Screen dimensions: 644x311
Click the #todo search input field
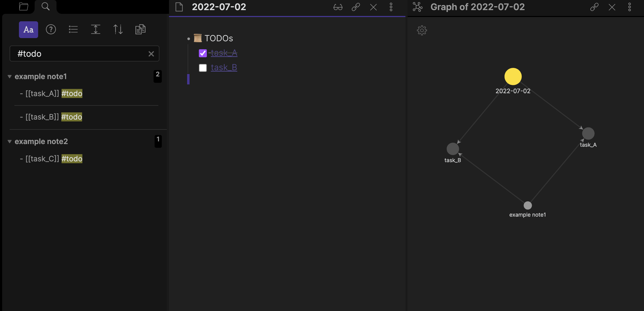(80, 54)
